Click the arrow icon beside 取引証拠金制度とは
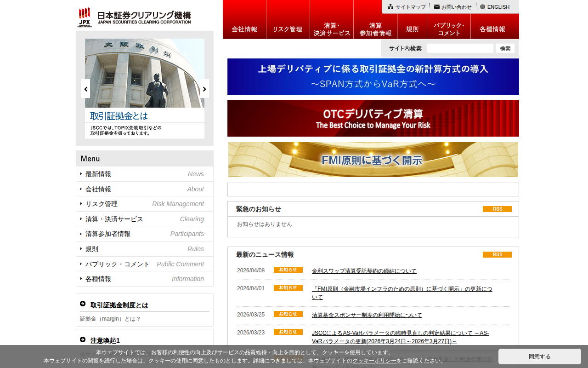Screen dimensions: 588x368 click(83, 303)
